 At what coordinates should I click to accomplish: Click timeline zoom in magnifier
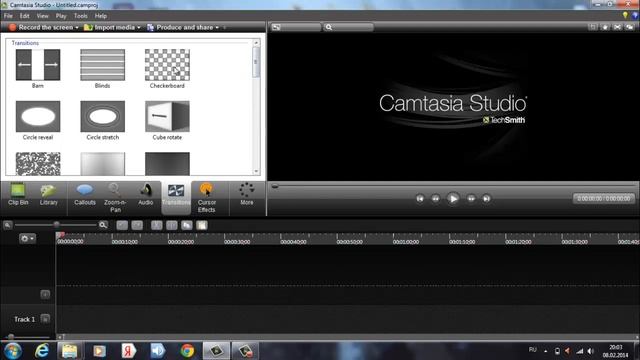[103, 225]
